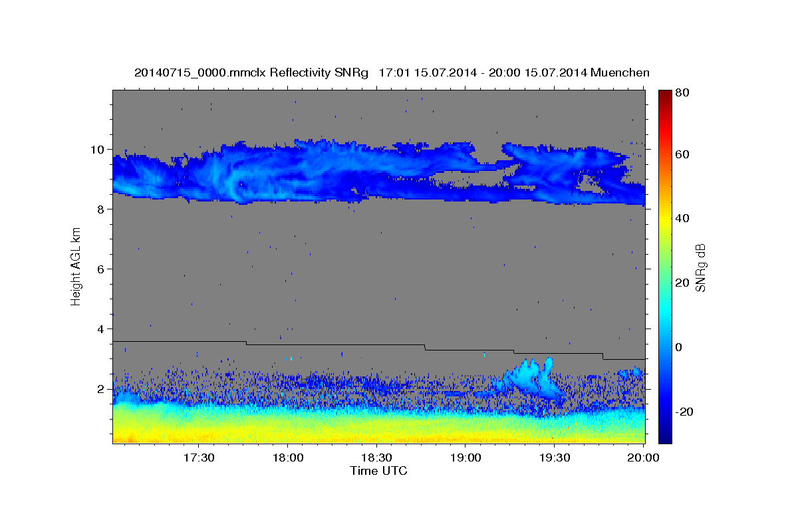Select the 20:00 time tick label
798x532 pixels.
[x=644, y=458]
